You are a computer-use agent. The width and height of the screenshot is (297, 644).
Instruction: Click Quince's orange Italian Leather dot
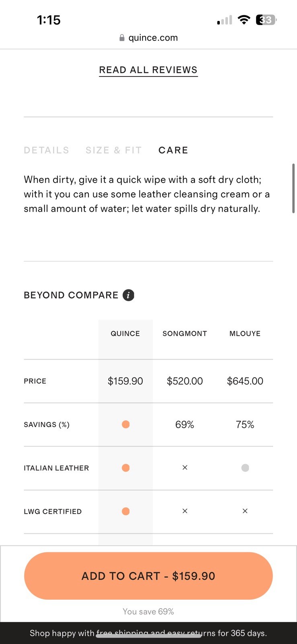[125, 468]
